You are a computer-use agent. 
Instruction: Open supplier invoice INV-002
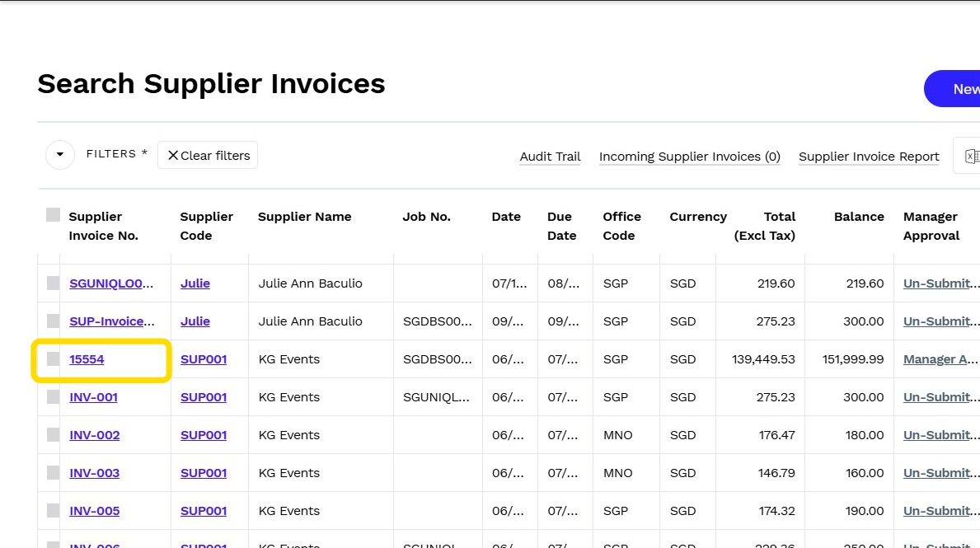click(x=95, y=435)
